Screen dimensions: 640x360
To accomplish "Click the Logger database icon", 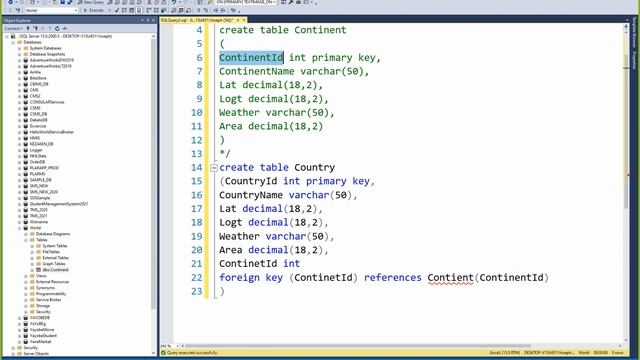I will point(26,150).
